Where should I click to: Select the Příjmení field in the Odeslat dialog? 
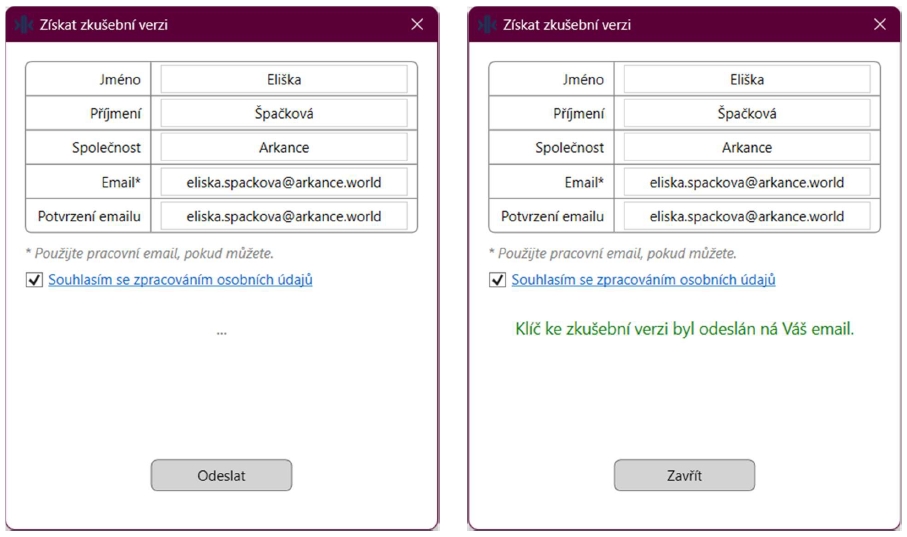pyautogui.click(x=284, y=113)
